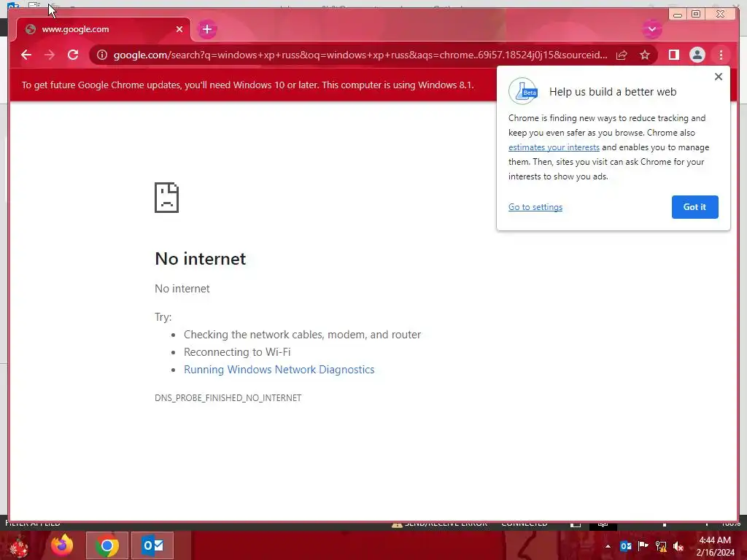Open Action Center flag icon
The width and height of the screenshot is (747, 560).
click(x=643, y=546)
